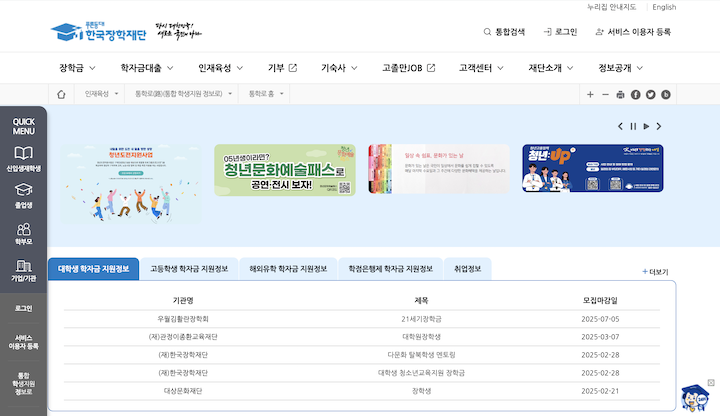
Task: Expand the 정보공개 menu
Action: pyautogui.click(x=620, y=68)
